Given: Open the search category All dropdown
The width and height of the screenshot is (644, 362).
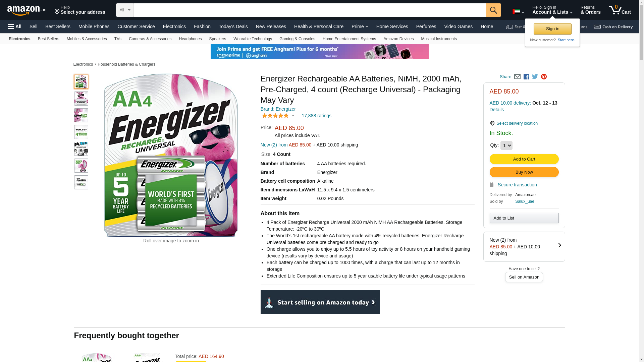Looking at the screenshot, I should tap(125, 10).
